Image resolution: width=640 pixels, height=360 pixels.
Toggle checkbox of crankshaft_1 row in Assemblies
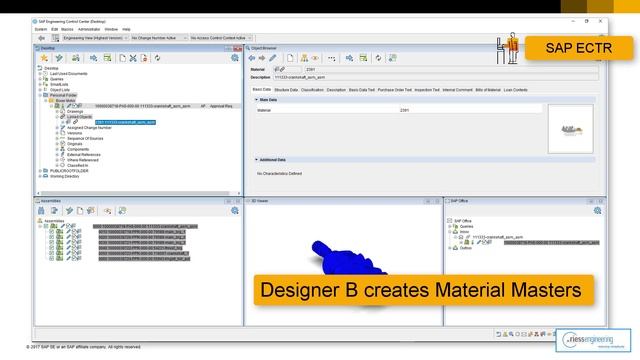52,253
